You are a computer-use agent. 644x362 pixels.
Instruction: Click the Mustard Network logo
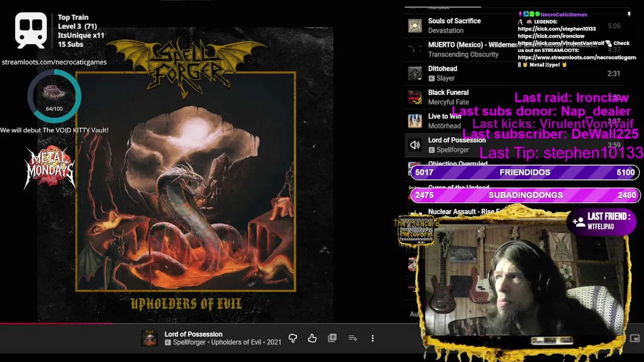(x=416, y=231)
